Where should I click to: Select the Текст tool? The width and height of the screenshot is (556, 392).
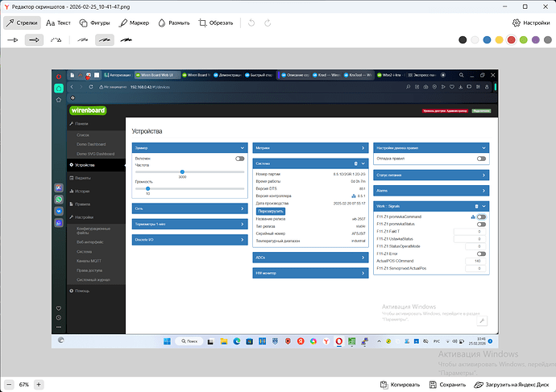(59, 23)
